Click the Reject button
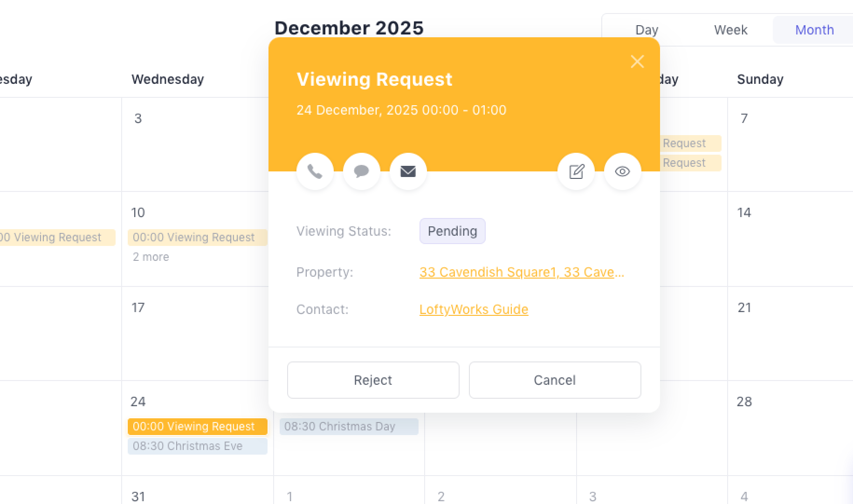Viewport: 853px width, 504px height. coord(373,380)
